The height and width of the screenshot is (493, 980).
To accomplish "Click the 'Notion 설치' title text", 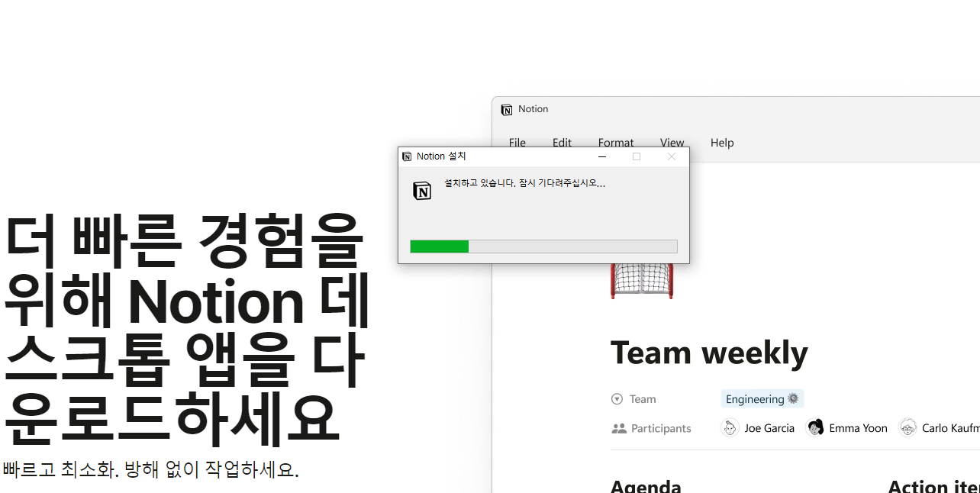I will 441,156.
